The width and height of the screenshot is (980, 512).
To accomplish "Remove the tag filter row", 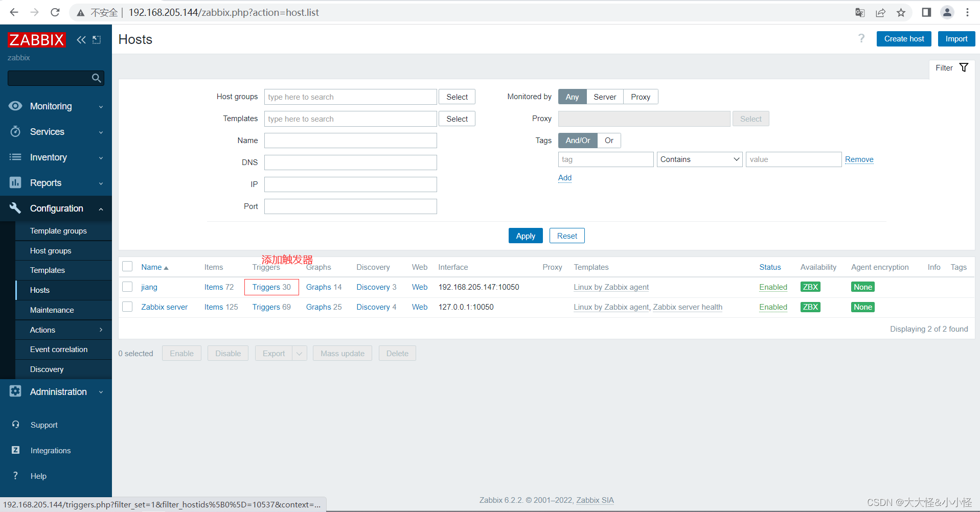I will point(859,159).
